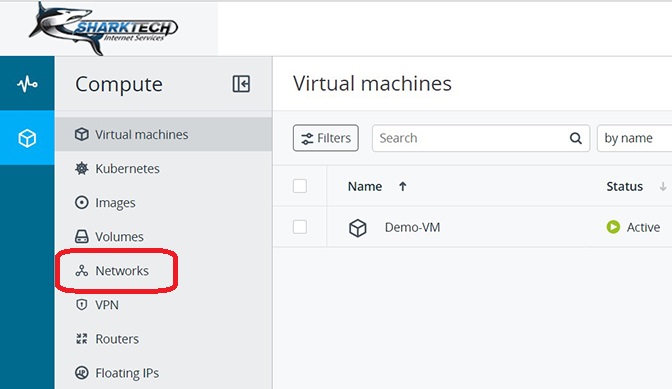The image size is (672, 389).
Task: Click the Networks node icon
Action: tap(81, 271)
